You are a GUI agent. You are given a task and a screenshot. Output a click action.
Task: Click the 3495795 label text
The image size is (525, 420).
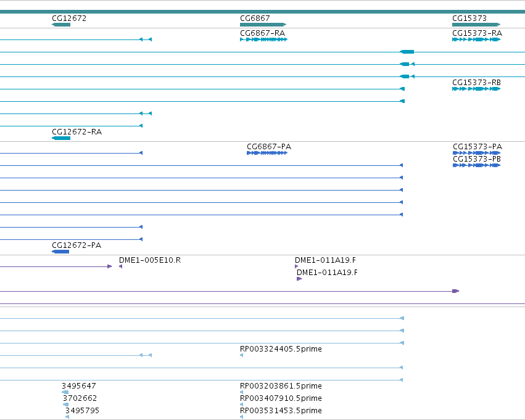pos(83,411)
